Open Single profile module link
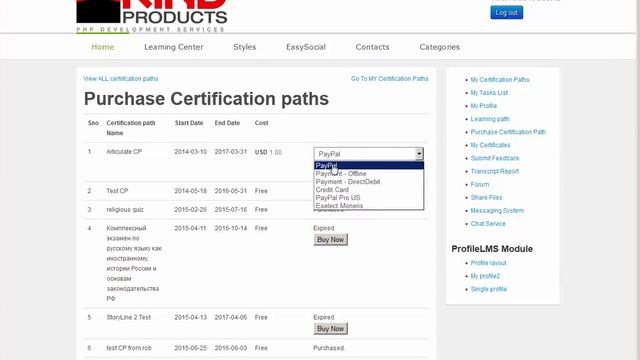This screenshot has width=640, height=360. (489, 289)
